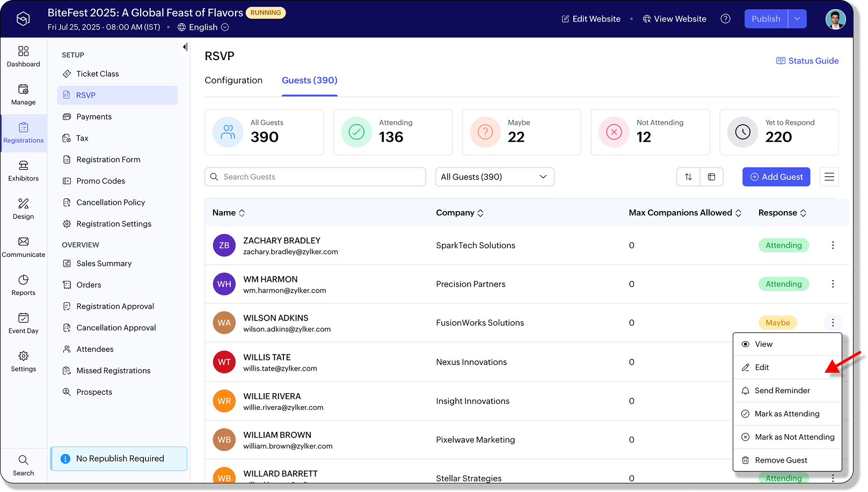Open the column customization table icon
Viewport: 868px width, 492px height.
(x=711, y=177)
